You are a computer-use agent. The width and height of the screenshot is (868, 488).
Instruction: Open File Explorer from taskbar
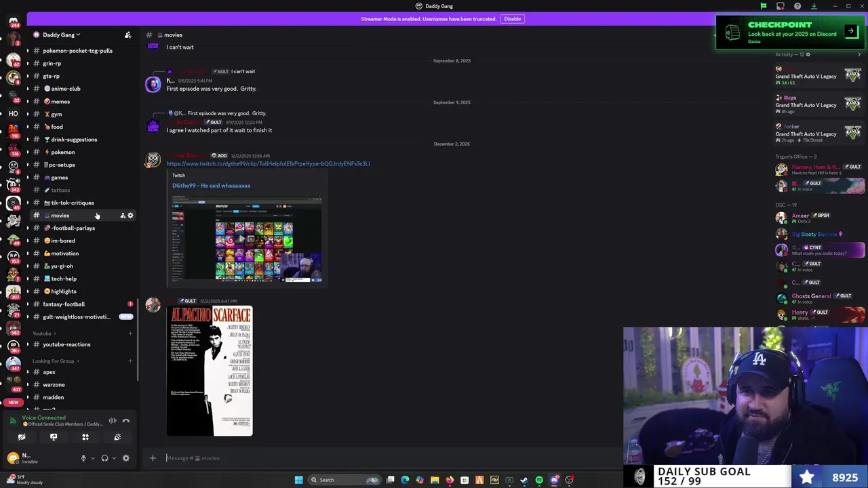[x=435, y=480]
